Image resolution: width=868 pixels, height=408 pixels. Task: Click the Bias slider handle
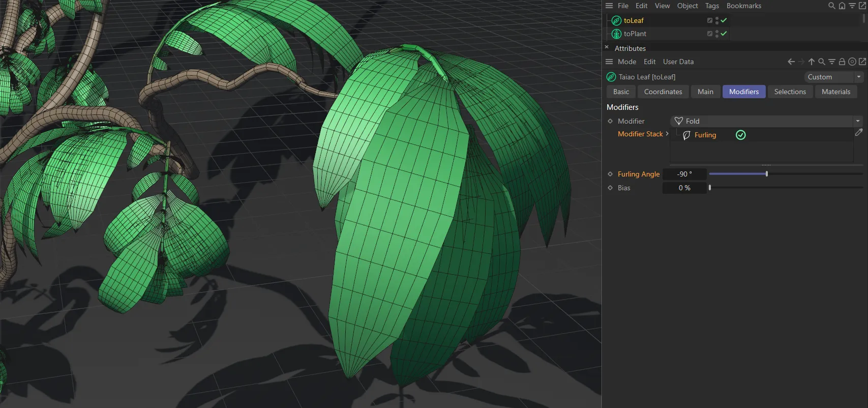[x=710, y=188]
